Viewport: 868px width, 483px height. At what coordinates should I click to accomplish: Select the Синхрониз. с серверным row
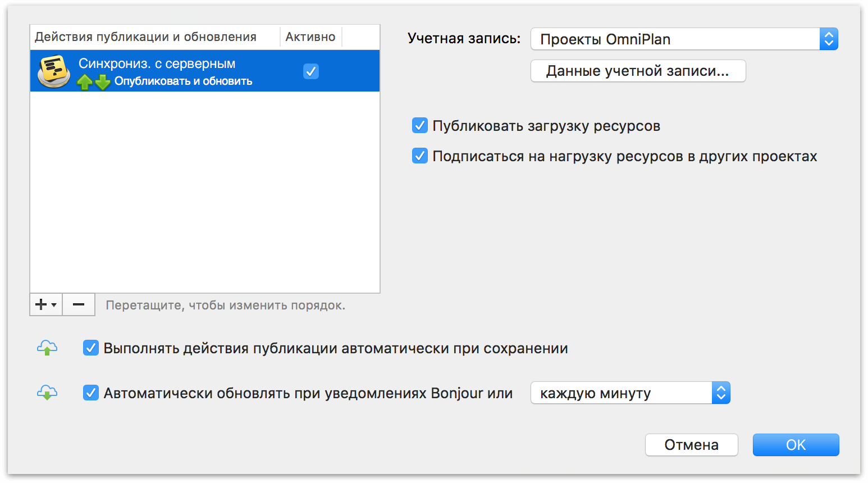tap(205, 71)
